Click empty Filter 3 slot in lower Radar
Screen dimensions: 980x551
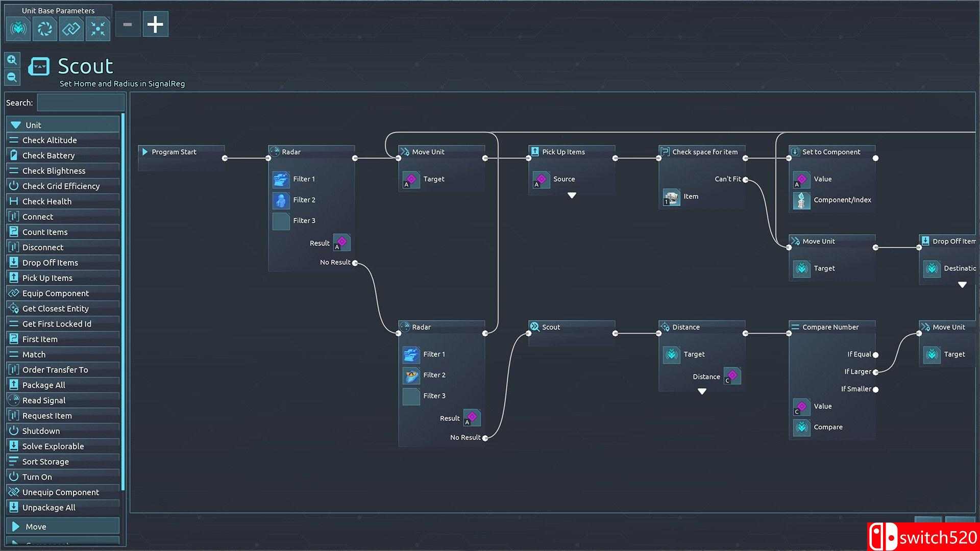point(411,396)
